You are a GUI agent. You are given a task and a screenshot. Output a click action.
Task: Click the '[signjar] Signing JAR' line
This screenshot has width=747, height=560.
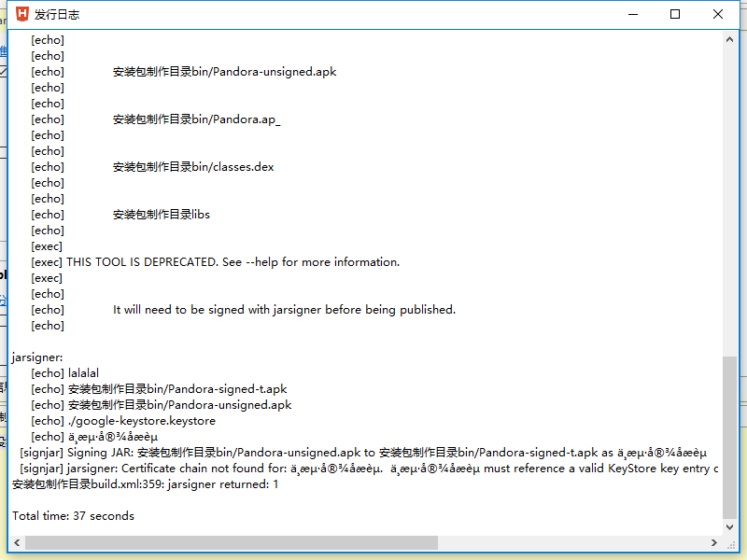point(363,453)
